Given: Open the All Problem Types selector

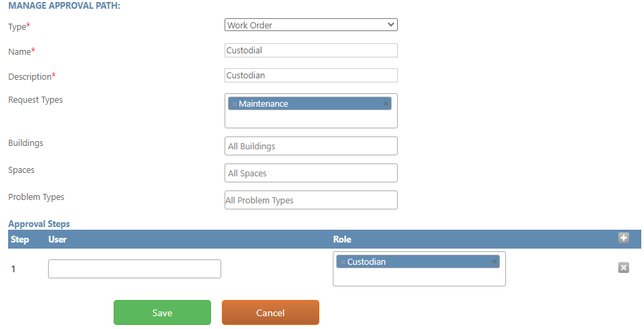Looking at the screenshot, I should (x=311, y=200).
